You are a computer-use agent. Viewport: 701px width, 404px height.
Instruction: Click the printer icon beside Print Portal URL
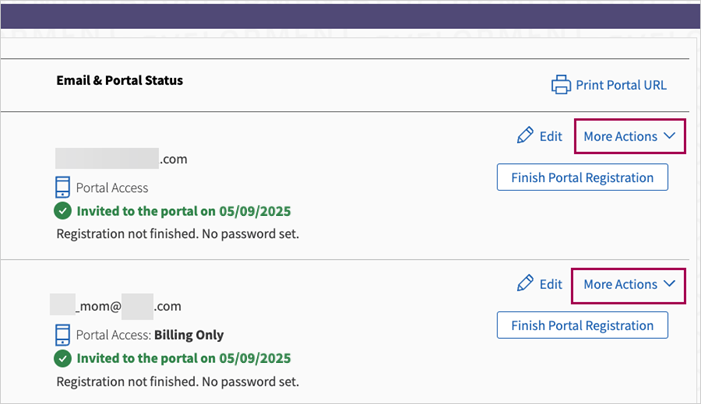pos(561,85)
